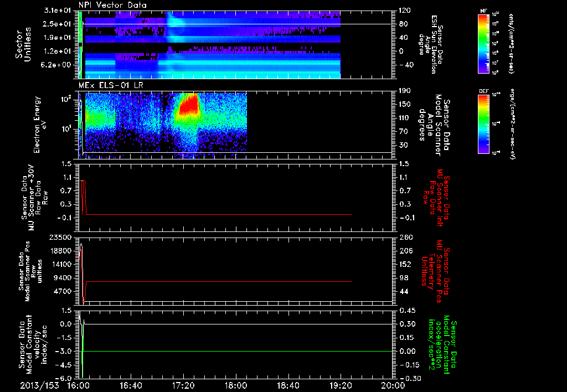This screenshot has width=567, height=392.
Task: Click the "152" telemetry tick label
Action: (x=405, y=264)
